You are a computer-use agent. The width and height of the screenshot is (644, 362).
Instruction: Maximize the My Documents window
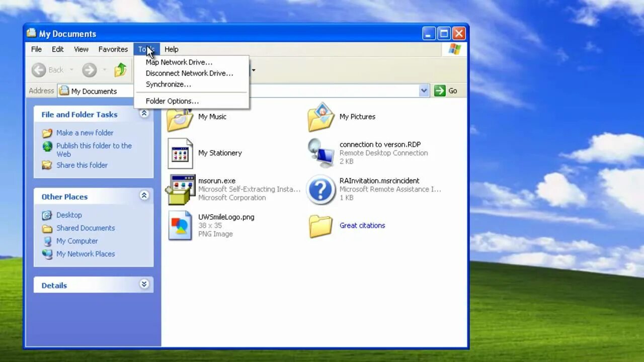(x=444, y=34)
